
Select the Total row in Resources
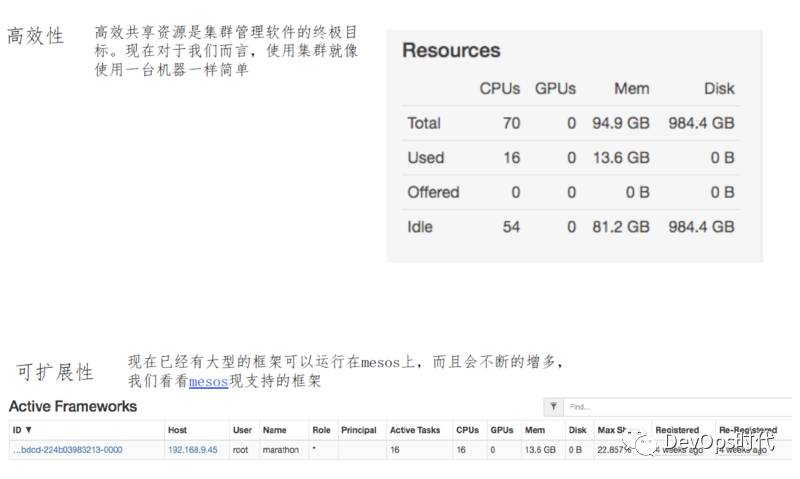coord(424,123)
